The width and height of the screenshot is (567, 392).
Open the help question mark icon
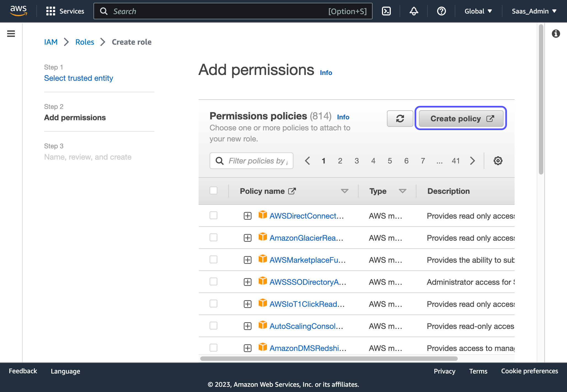coord(441,11)
